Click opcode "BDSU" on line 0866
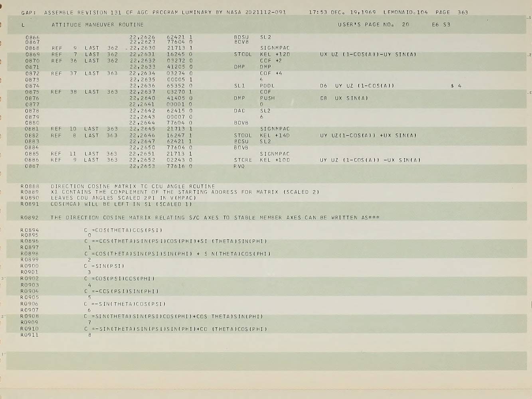 pyautogui.click(x=241, y=37)
